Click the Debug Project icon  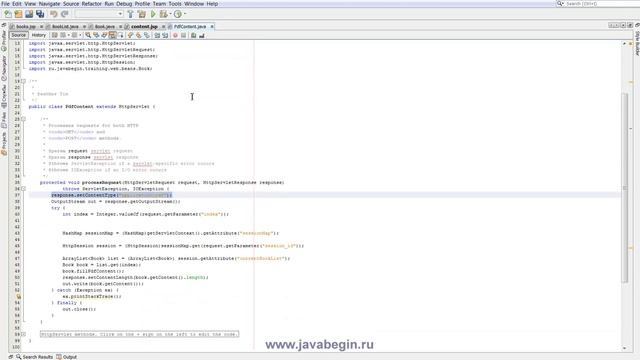(163, 14)
